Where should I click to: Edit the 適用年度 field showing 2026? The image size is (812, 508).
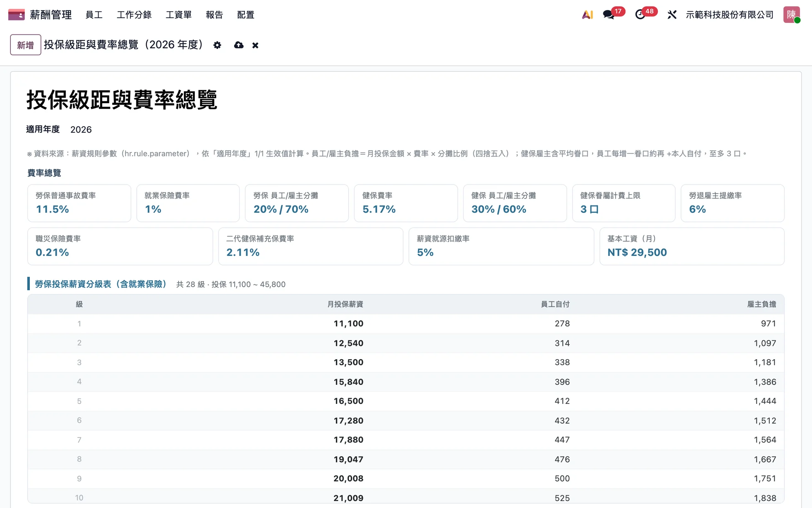81,130
